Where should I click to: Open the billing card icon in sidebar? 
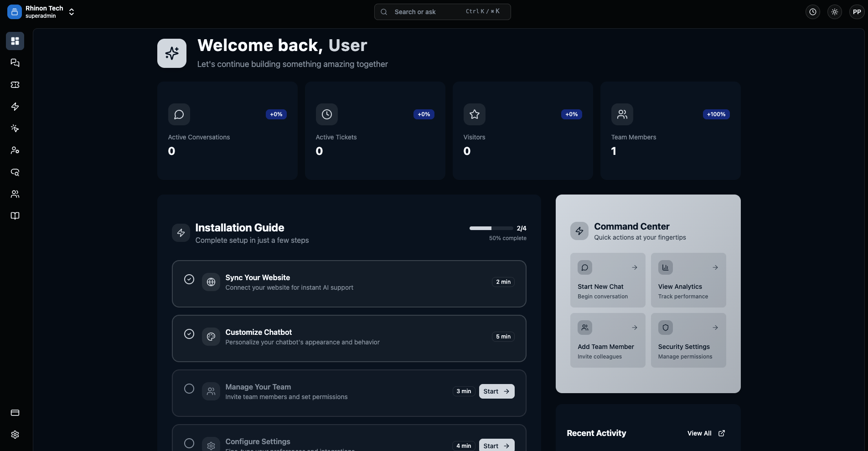[15, 413]
